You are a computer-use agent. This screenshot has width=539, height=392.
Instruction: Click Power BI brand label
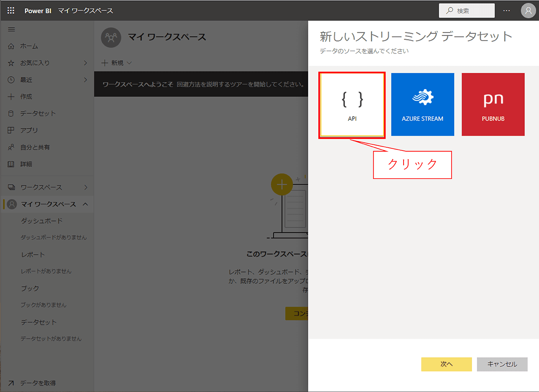[x=38, y=11]
